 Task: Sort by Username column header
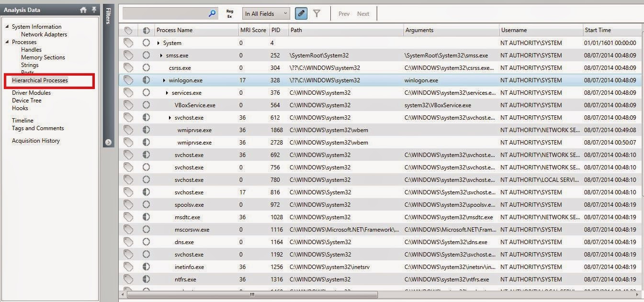click(541, 30)
